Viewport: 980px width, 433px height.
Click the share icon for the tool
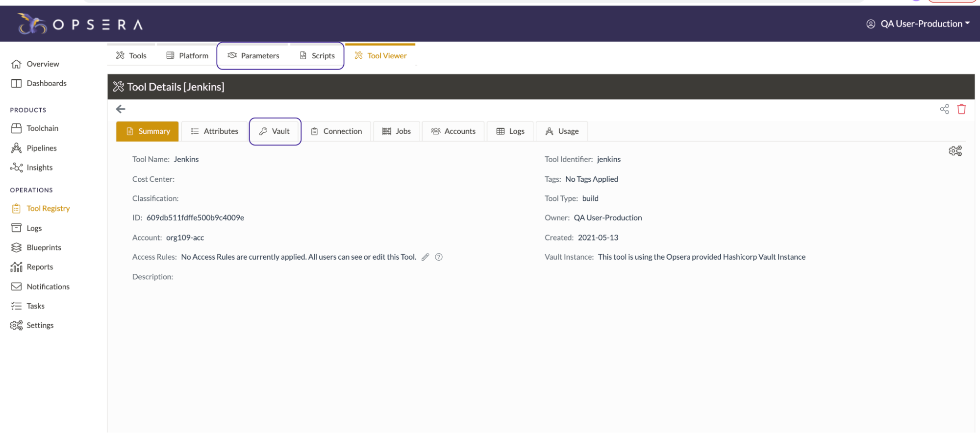[x=945, y=109]
